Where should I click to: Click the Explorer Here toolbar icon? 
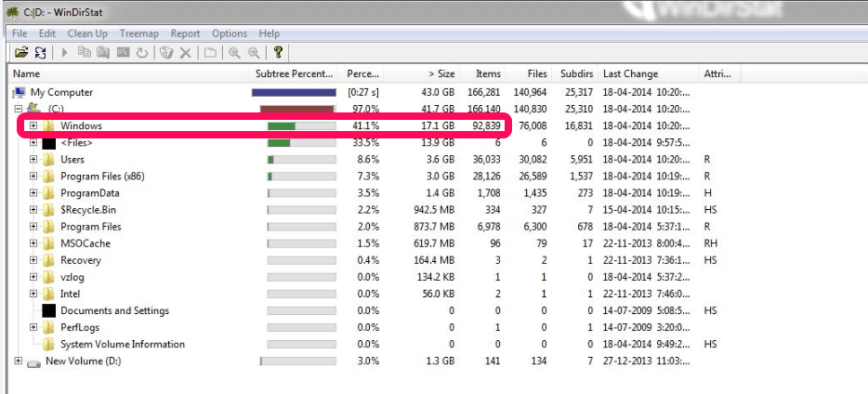click(103, 53)
